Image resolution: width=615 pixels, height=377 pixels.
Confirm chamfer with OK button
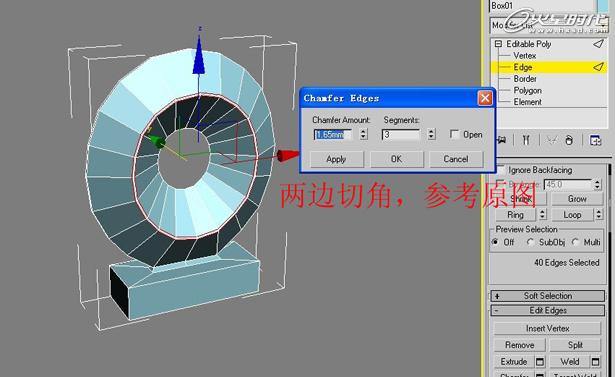[397, 159]
